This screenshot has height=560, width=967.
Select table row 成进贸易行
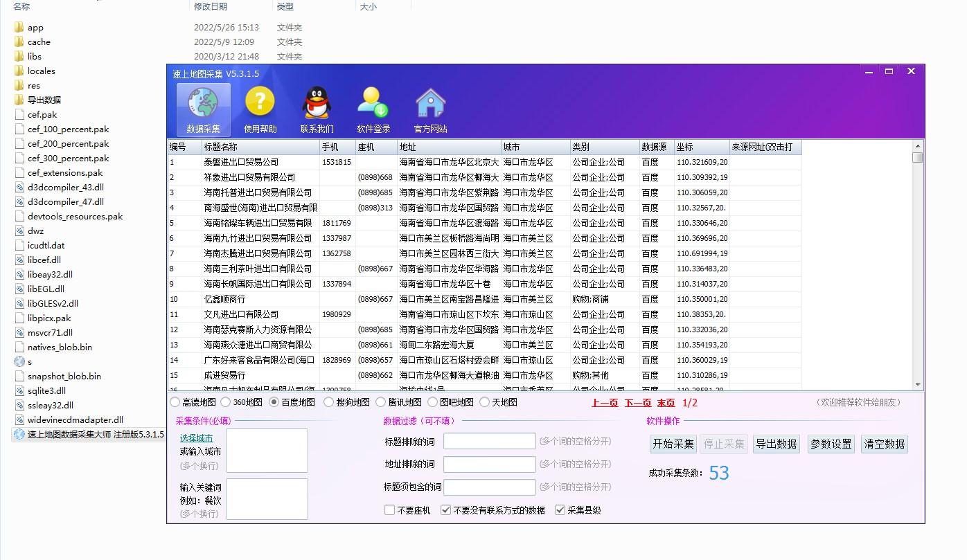(485, 375)
